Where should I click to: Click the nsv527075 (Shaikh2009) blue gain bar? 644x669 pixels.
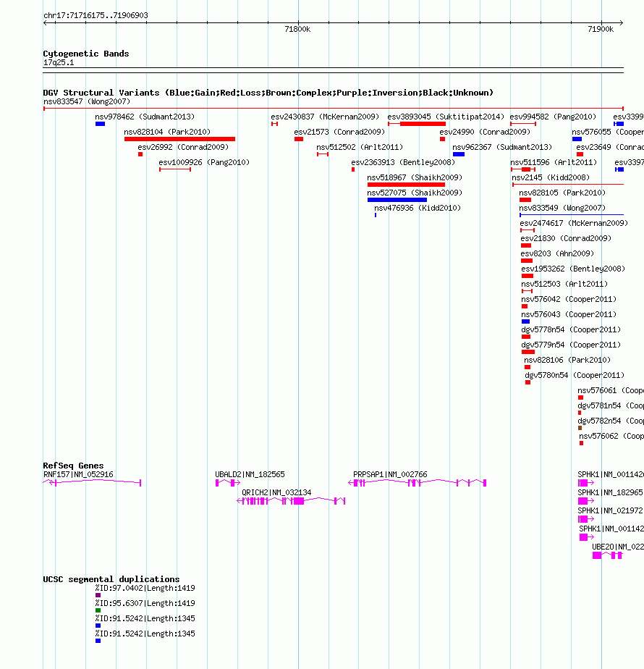tap(397, 200)
